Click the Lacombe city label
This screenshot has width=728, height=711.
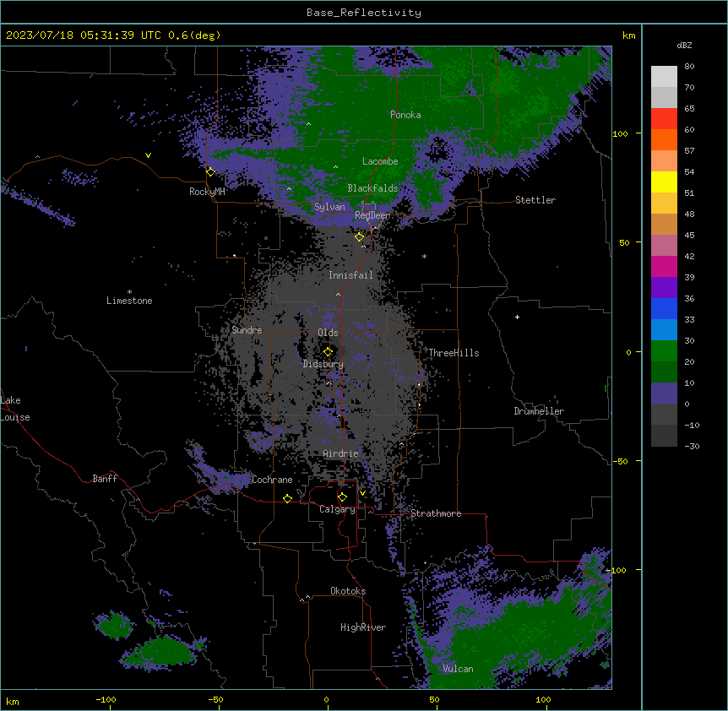380,161
